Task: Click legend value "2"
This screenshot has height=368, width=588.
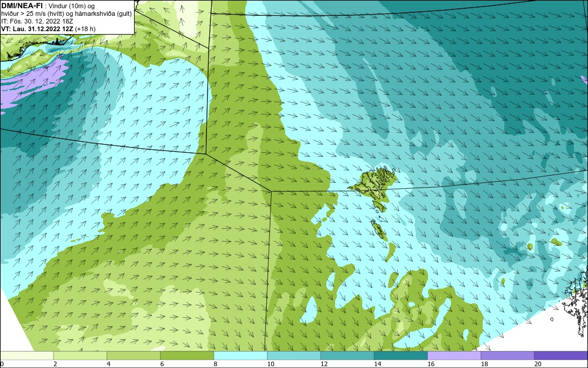Action: (55, 364)
